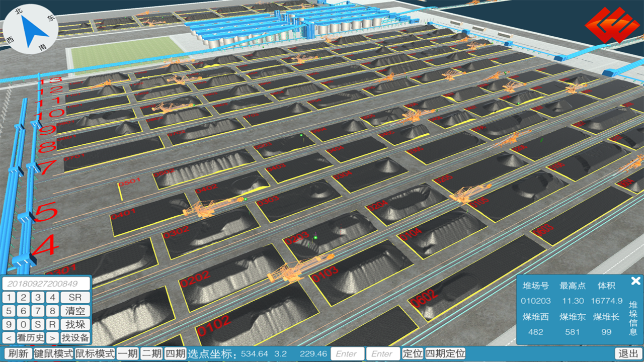Click the 刷新 refresh button
Viewport: 644px width, 362px height.
(x=18, y=353)
